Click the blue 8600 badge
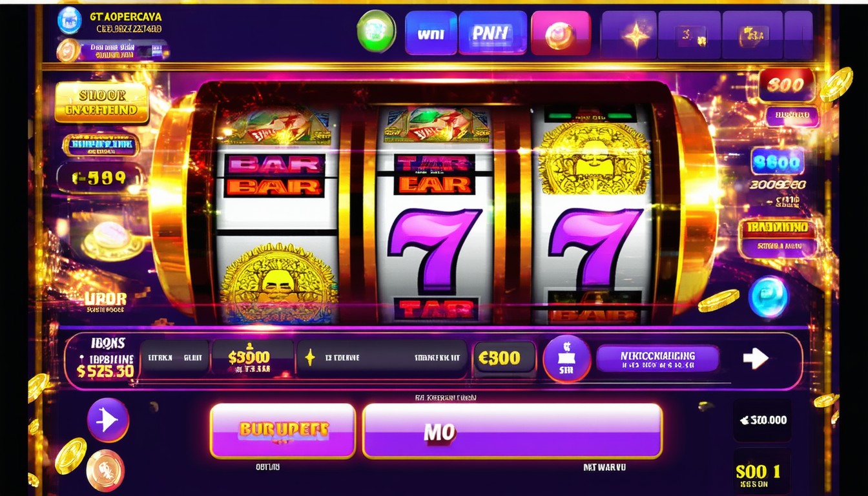Screen dimensions: 868x496 (x=778, y=161)
